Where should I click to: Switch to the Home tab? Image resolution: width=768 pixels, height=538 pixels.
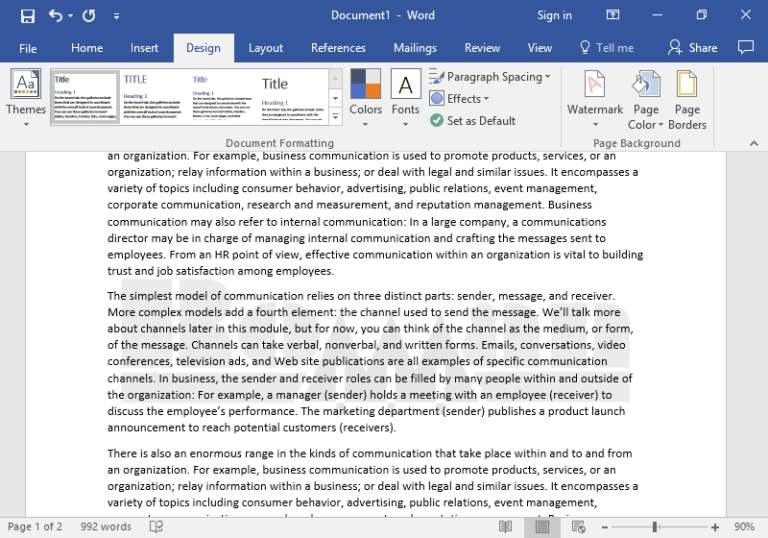tap(87, 48)
